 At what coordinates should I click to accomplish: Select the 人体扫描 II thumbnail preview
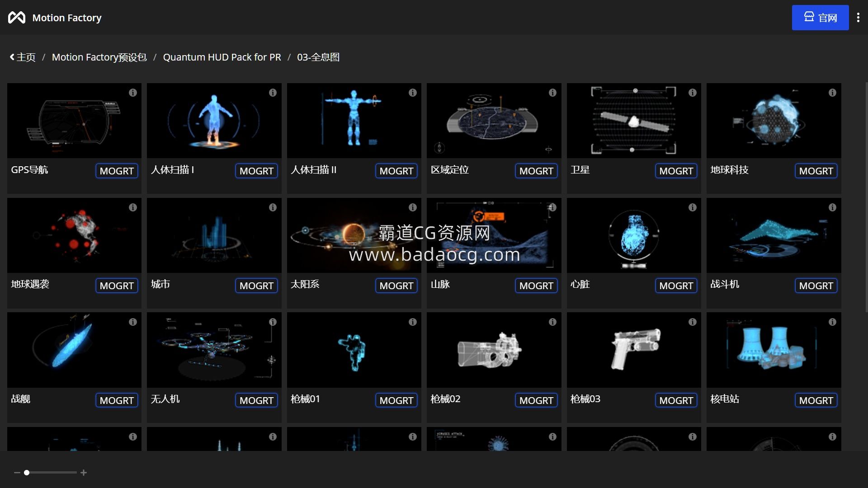354,121
